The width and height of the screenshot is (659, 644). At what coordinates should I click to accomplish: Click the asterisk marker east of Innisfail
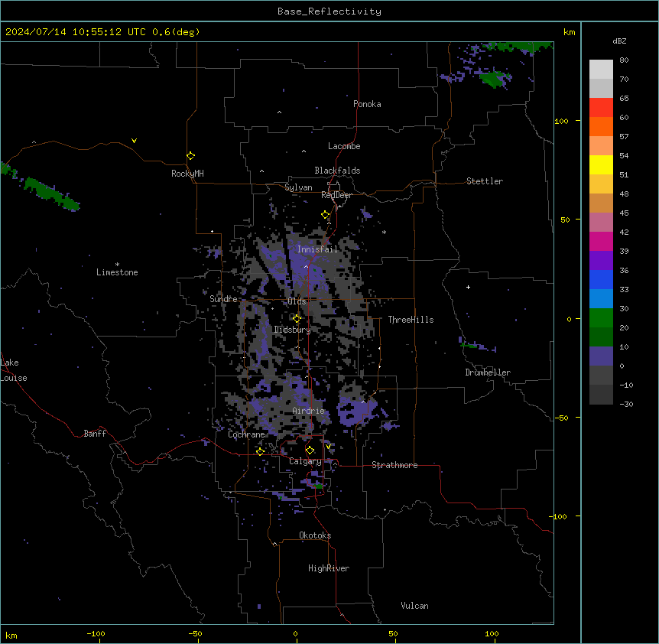(384, 232)
